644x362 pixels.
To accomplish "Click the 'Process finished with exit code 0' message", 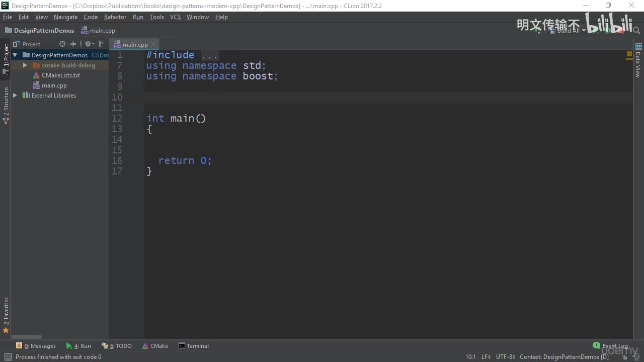I will tap(58, 357).
